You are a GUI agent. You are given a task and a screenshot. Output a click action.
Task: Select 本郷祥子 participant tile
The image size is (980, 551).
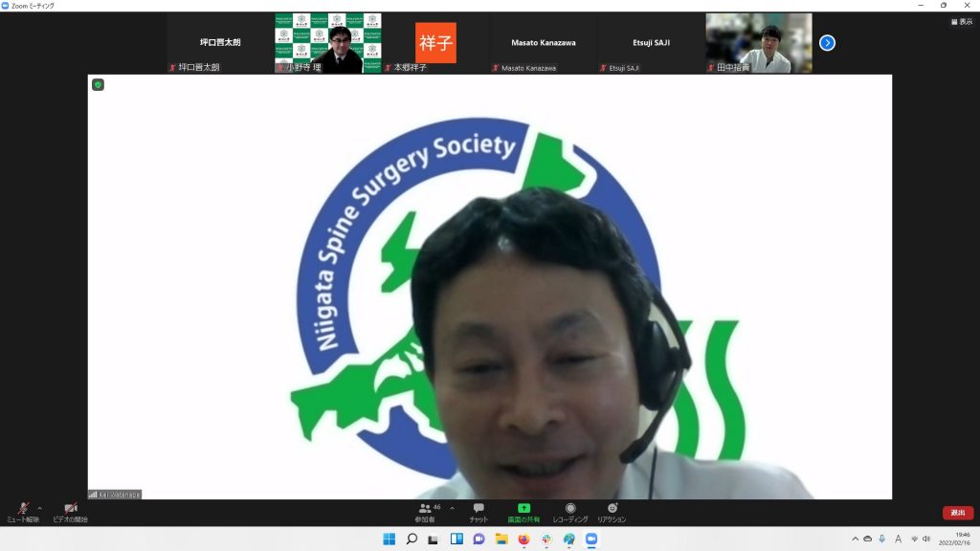click(435, 43)
